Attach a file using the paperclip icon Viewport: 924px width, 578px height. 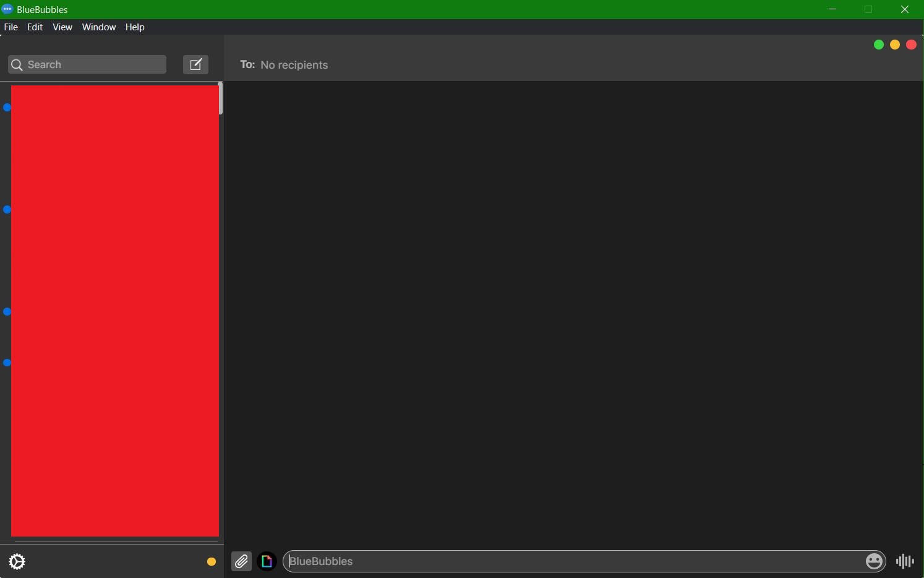pos(241,561)
